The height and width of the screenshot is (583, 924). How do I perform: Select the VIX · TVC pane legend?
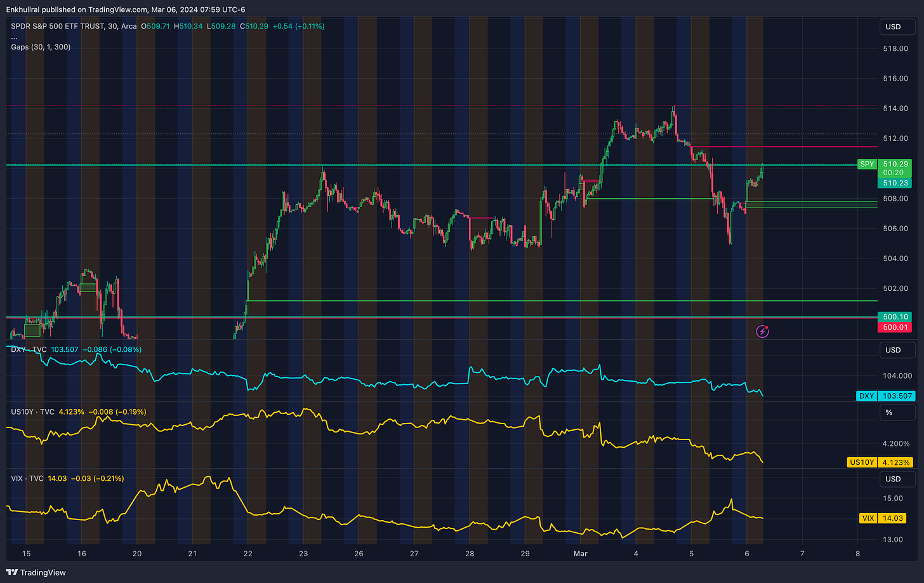[x=27, y=478]
